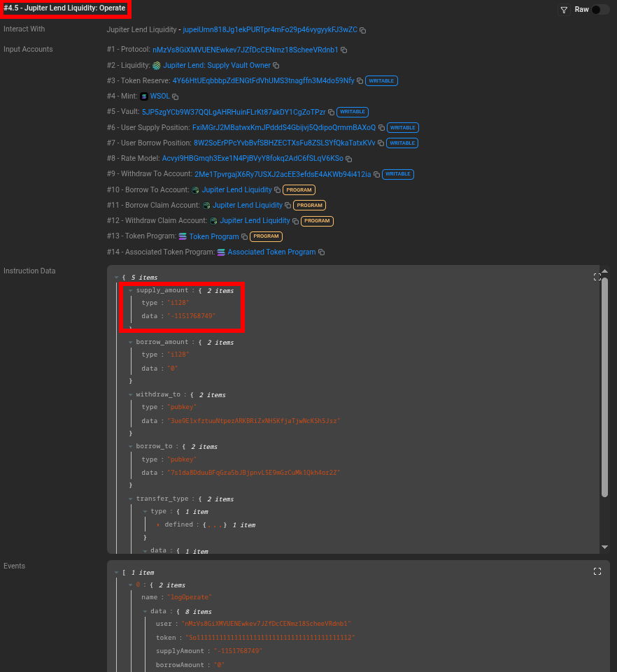Copy the #8 Rate Model address

(x=349, y=159)
